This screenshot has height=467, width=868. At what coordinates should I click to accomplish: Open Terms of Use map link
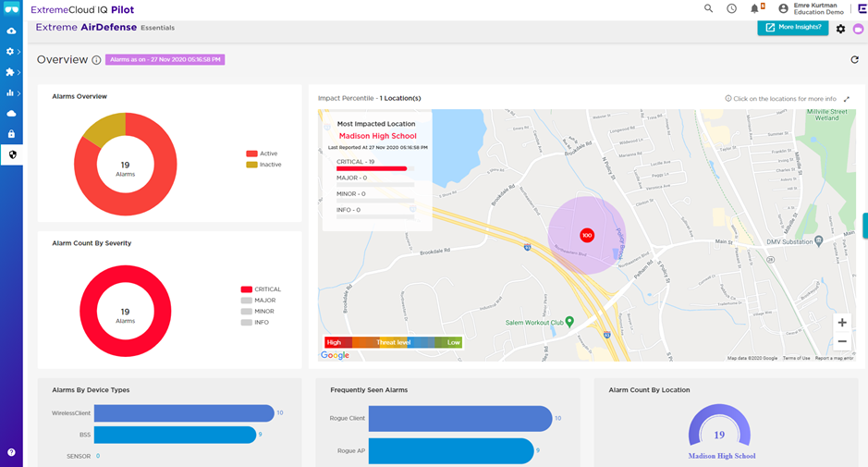(x=796, y=359)
